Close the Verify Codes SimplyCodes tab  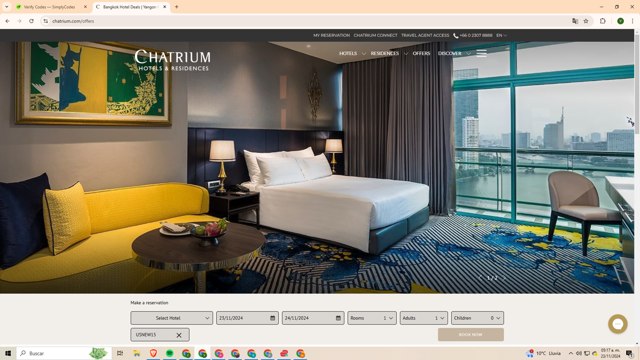click(x=85, y=7)
